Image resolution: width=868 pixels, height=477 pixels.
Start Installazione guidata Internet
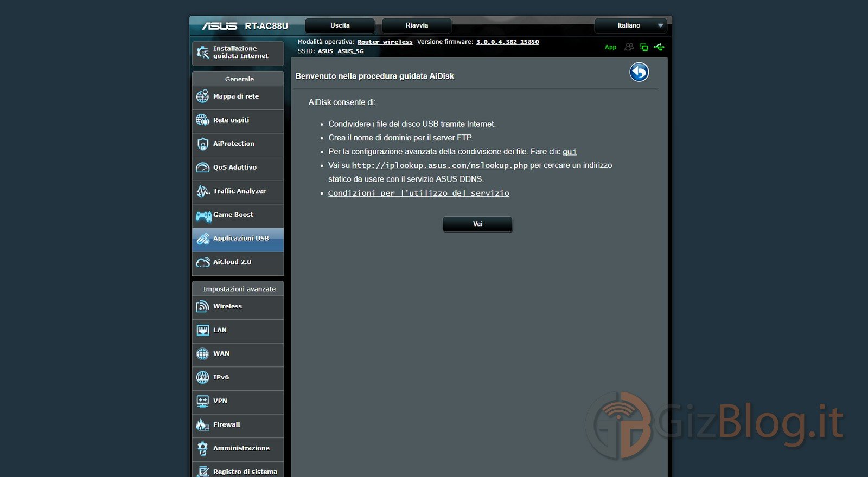point(238,53)
